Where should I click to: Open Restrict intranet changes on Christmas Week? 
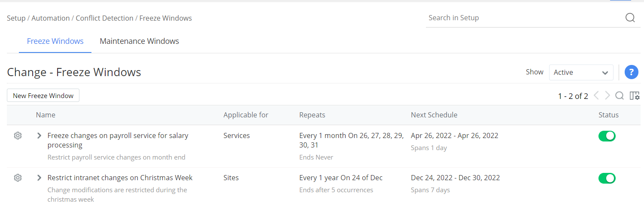point(120,178)
